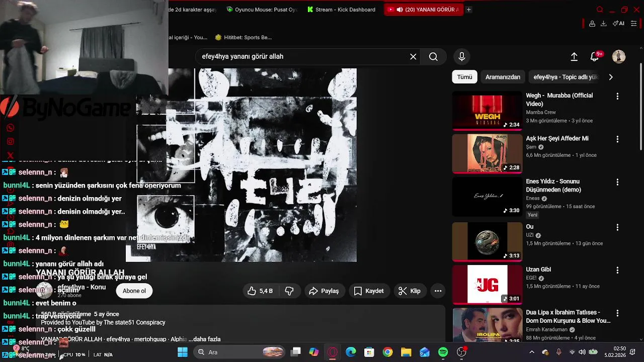Open Opera GX from the taskbar
This screenshot has height=362, width=644.
point(333,352)
